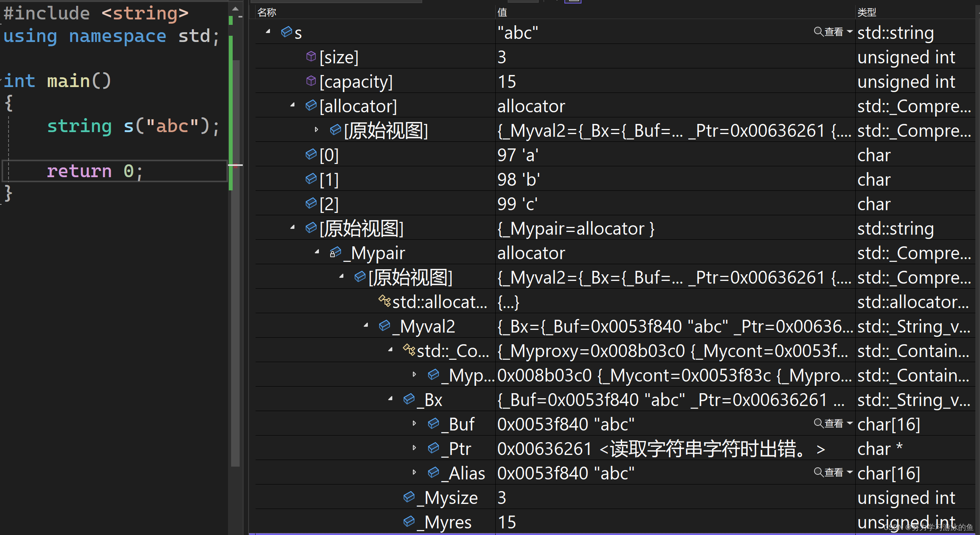Click the editor vertical scrollbar thumb
This screenshot has height=535, width=980.
[235, 263]
